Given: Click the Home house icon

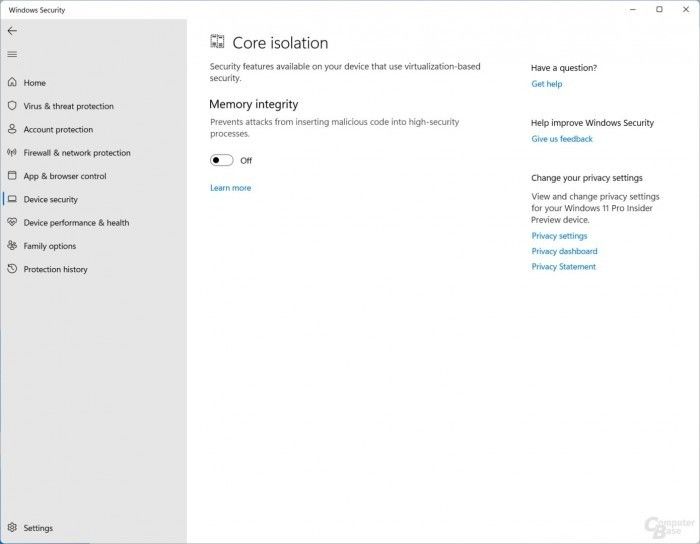Looking at the screenshot, I should coord(12,82).
